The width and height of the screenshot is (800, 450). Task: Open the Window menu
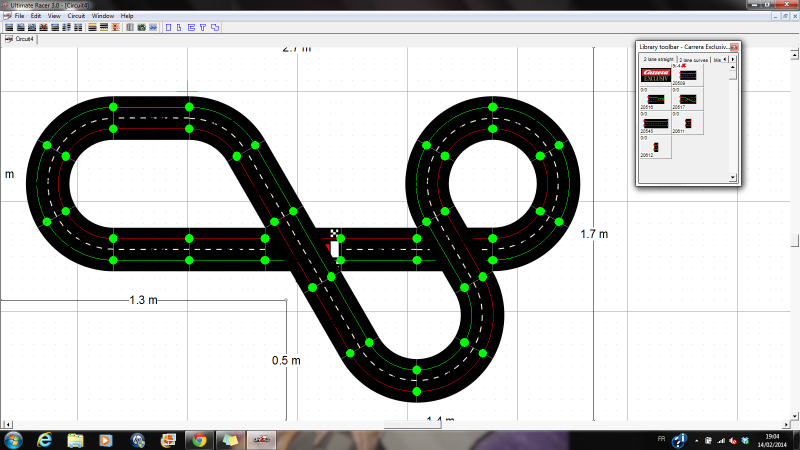click(x=102, y=16)
